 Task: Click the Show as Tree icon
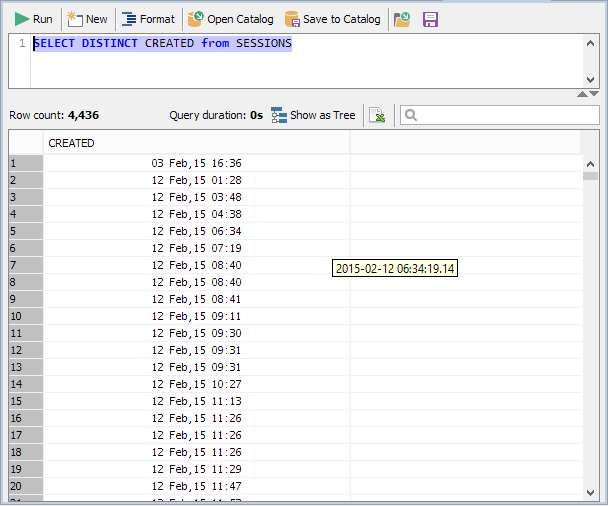coord(279,115)
